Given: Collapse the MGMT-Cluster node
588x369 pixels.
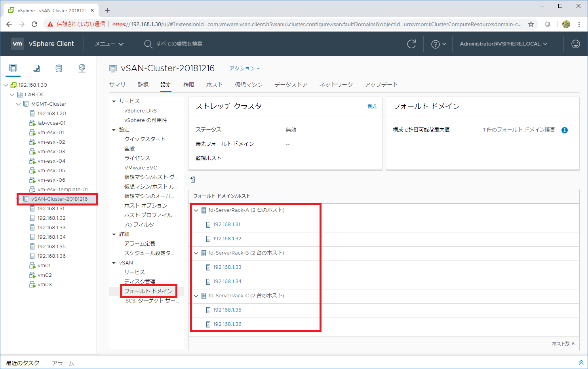Looking at the screenshot, I should 19,104.
